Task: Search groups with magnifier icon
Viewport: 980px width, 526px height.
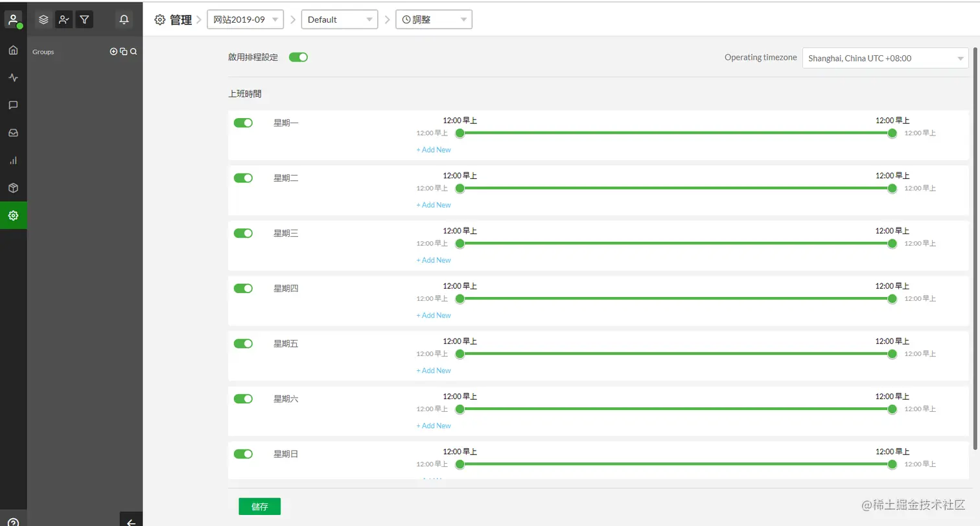Action: tap(133, 51)
